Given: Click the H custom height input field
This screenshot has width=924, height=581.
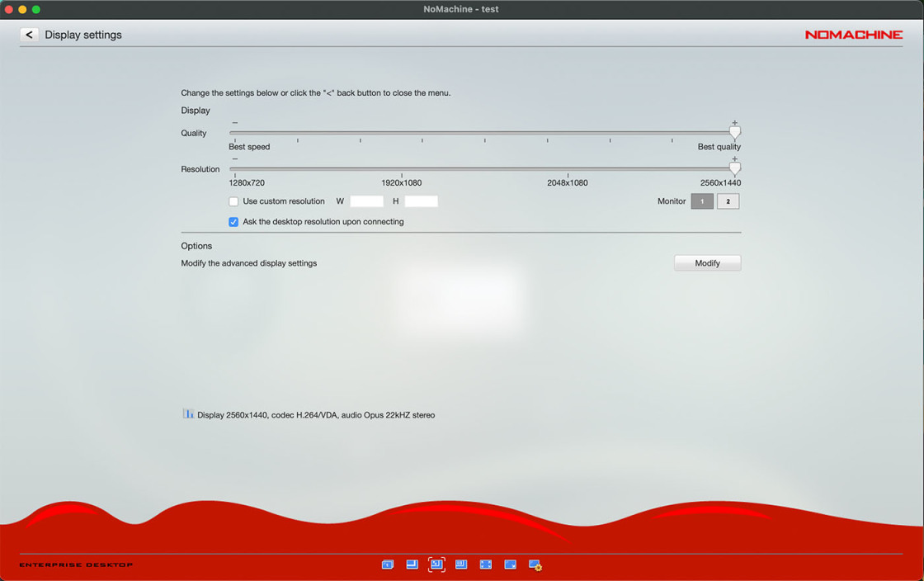Looking at the screenshot, I should pyautogui.click(x=421, y=201).
